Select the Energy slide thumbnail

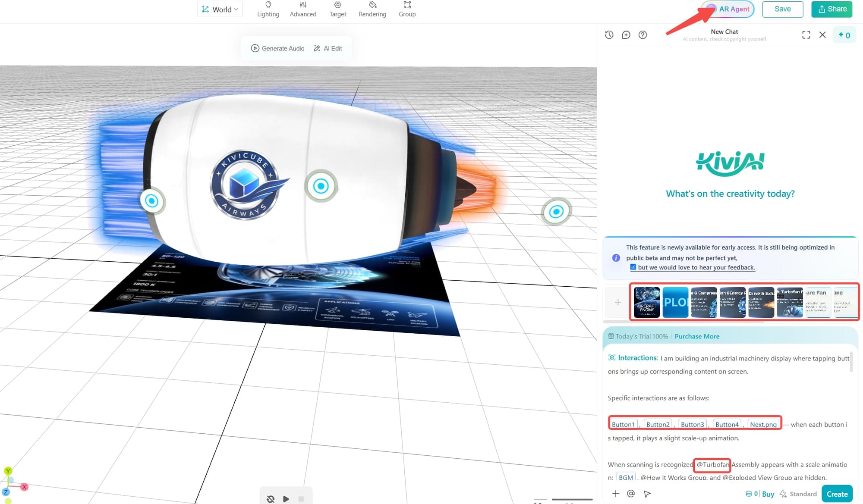point(733,302)
